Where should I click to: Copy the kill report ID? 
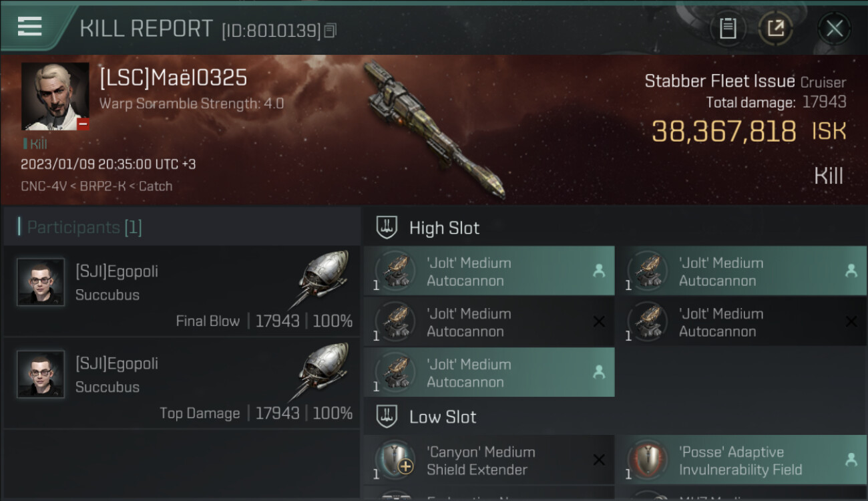click(x=331, y=30)
